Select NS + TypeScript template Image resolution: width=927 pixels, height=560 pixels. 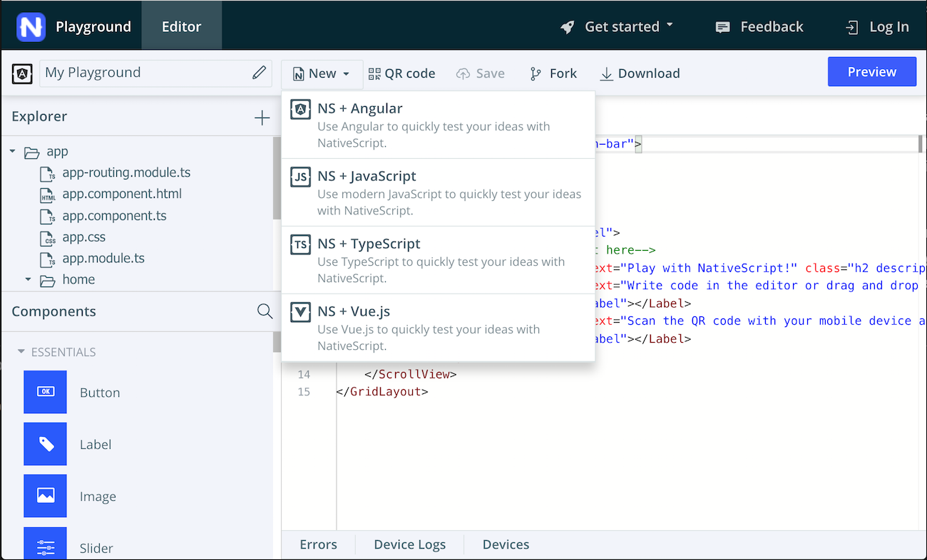pyautogui.click(x=439, y=260)
